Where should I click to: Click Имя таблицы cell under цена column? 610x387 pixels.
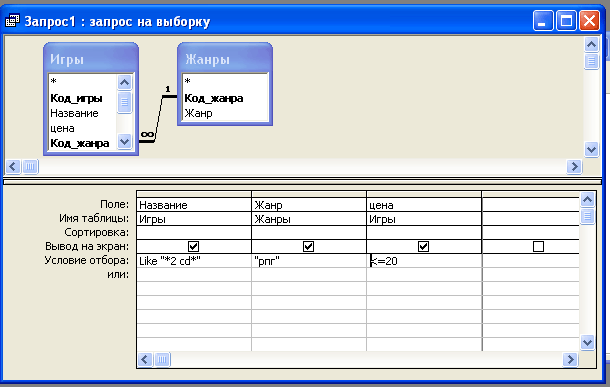(424, 219)
